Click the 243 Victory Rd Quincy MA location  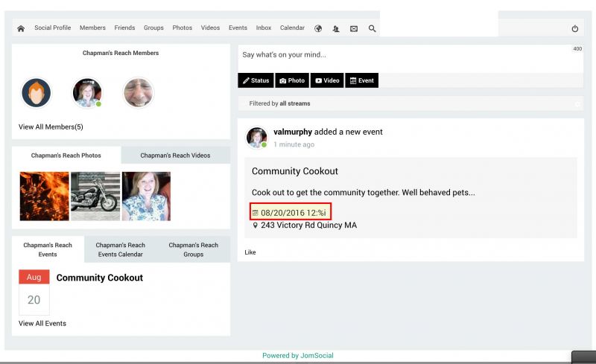point(308,226)
